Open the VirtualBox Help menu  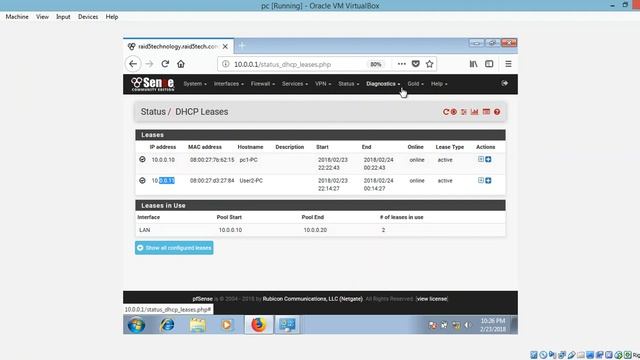(x=112, y=17)
